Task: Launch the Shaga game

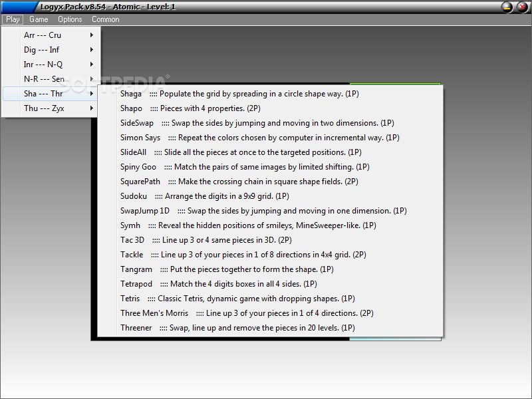Action: 270,94
